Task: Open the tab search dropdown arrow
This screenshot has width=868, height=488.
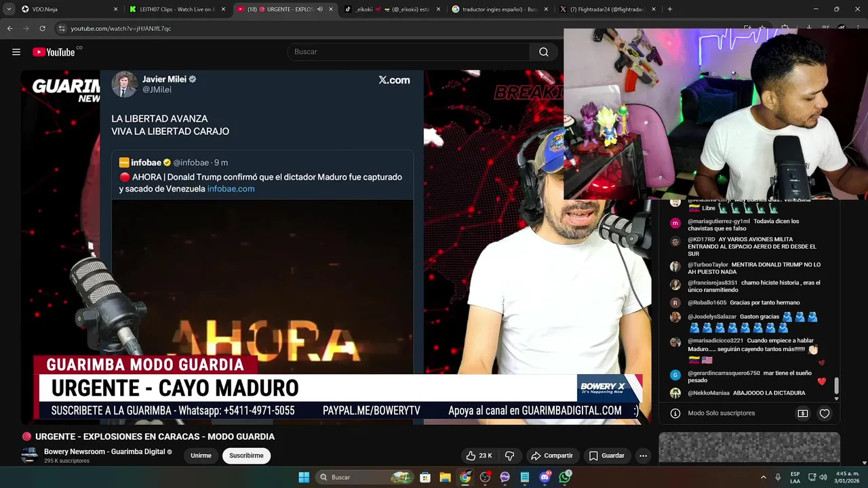Action: (x=9, y=9)
